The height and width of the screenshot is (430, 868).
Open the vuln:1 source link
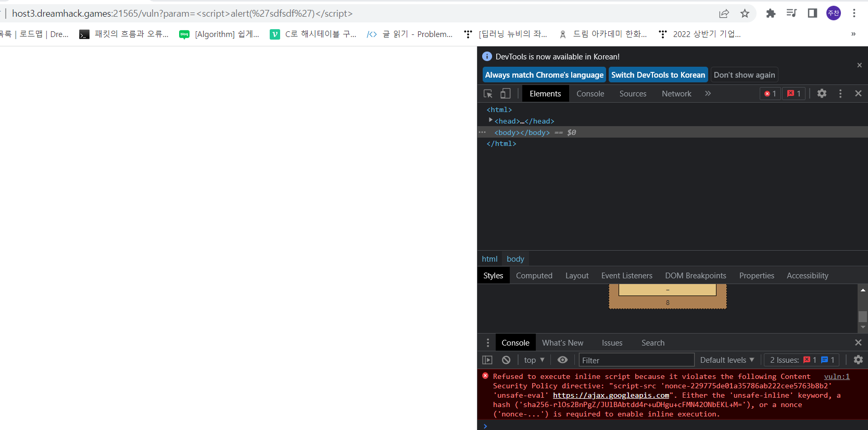(x=837, y=376)
